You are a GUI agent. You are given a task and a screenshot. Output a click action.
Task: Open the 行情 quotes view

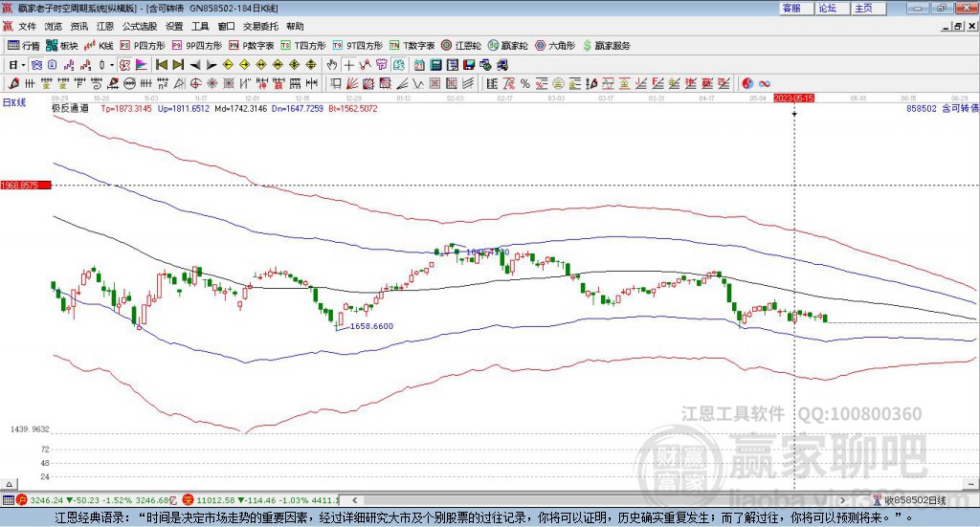24,46
